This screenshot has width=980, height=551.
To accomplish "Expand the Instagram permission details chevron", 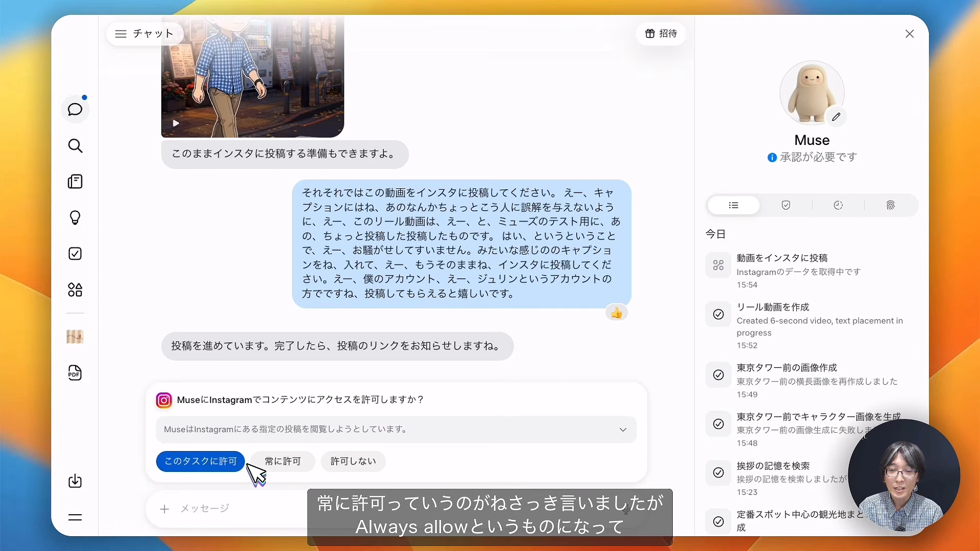I will (623, 430).
